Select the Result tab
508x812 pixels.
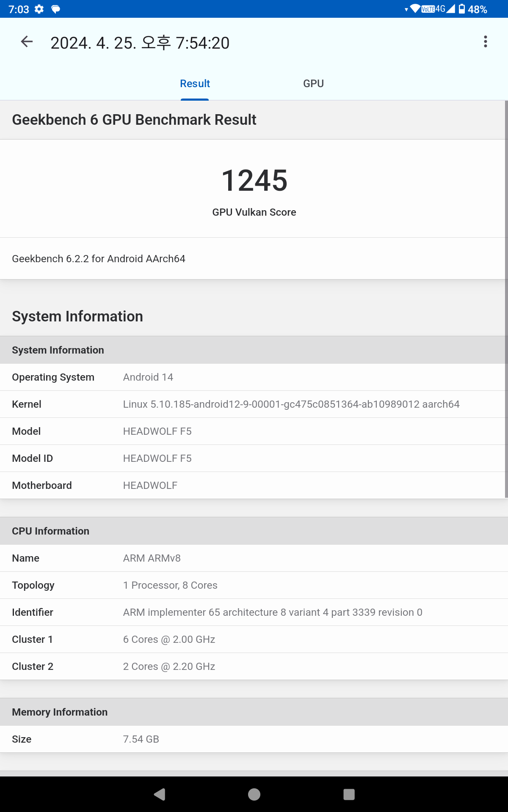[195, 84]
